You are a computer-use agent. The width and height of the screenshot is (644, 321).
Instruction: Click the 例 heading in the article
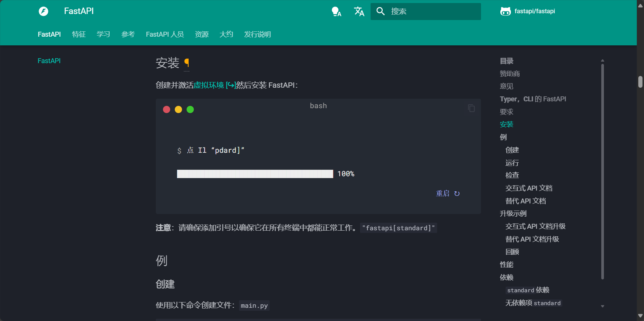coord(161,261)
